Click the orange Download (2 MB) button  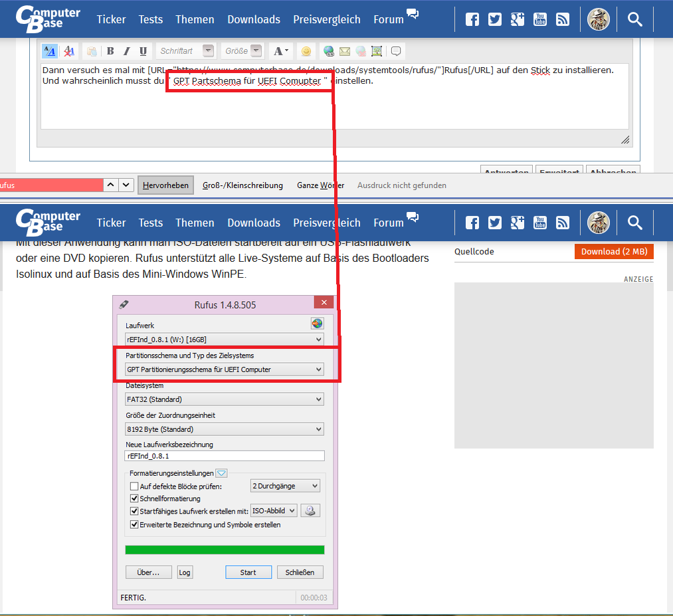coord(614,252)
